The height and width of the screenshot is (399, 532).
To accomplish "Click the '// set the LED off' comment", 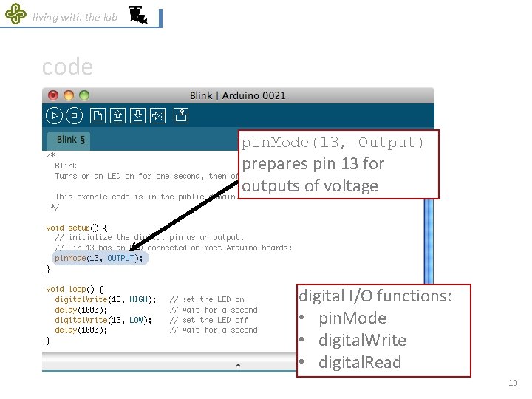I will coord(208,320).
